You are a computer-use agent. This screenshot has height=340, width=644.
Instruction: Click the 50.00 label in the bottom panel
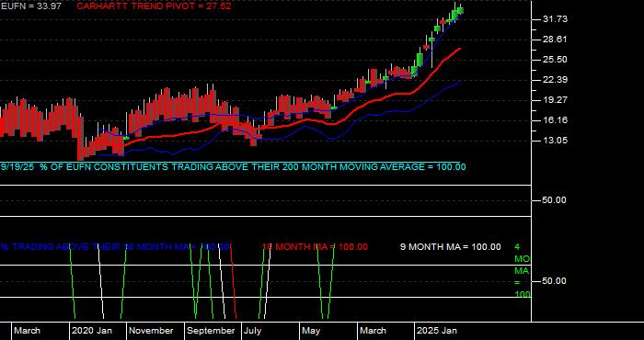pyautogui.click(x=555, y=281)
